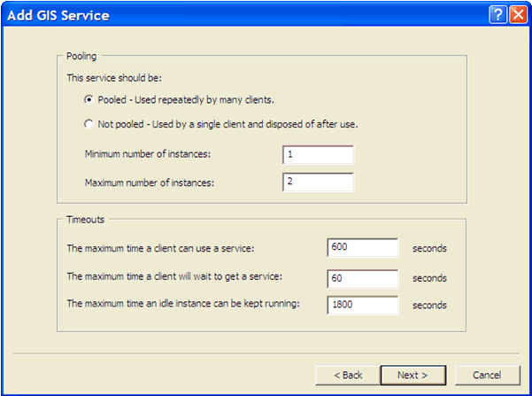
Task: Click the help question mark button
Action: coord(498,13)
